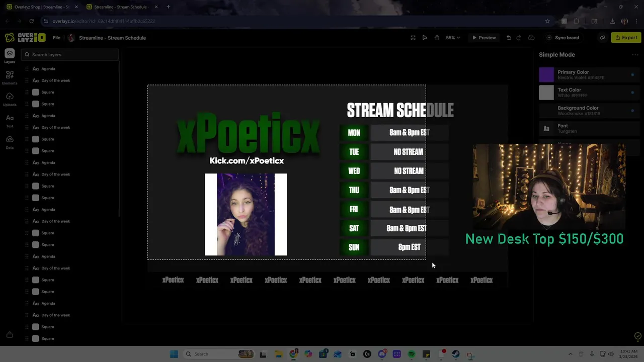644x362 pixels.
Task: Select the MON day label on canvas
Action: [x=354, y=133]
